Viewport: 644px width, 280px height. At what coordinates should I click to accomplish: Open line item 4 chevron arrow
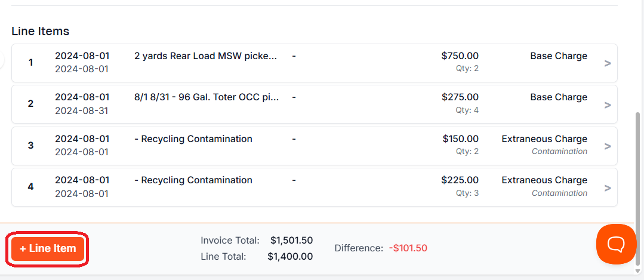pos(608,188)
